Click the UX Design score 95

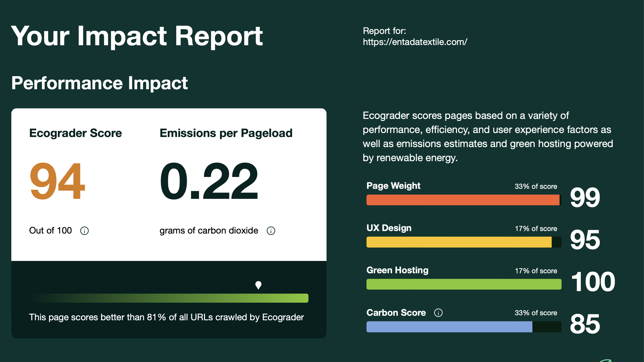click(x=585, y=240)
